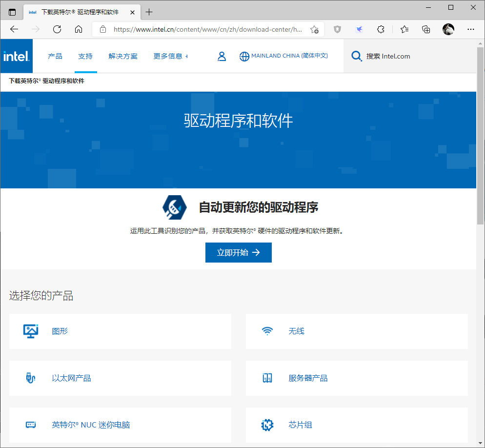Viewport: 485px width, 448px height.
Task: Click the 芯片组 chip icon
Action: pyautogui.click(x=267, y=425)
